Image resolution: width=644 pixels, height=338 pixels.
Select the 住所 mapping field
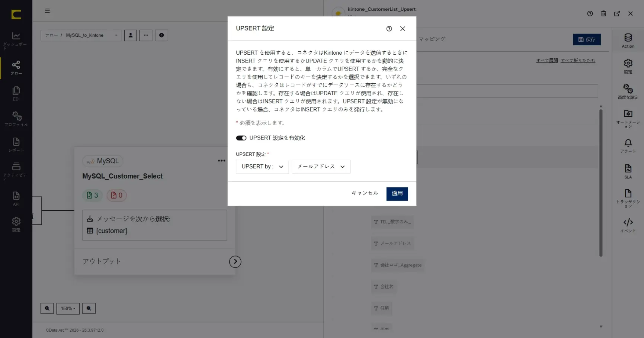382,308
